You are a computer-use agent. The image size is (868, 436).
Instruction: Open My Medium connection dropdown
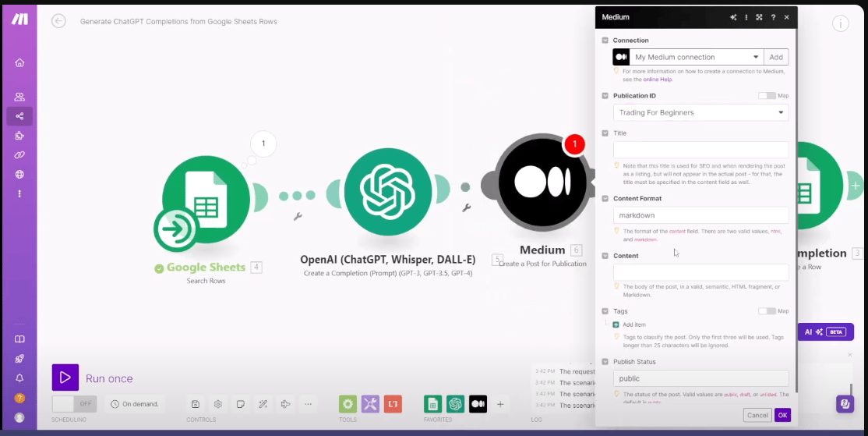click(x=697, y=57)
